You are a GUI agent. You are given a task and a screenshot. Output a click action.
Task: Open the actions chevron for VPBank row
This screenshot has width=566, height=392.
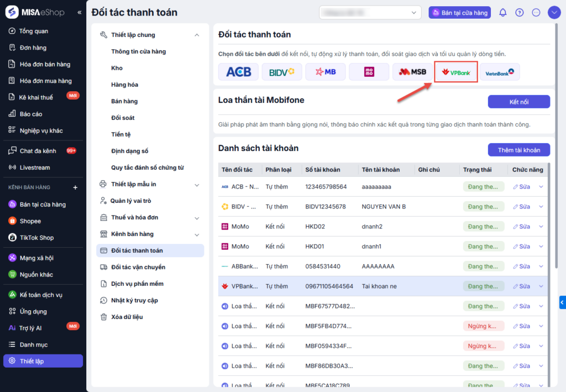[541, 286]
